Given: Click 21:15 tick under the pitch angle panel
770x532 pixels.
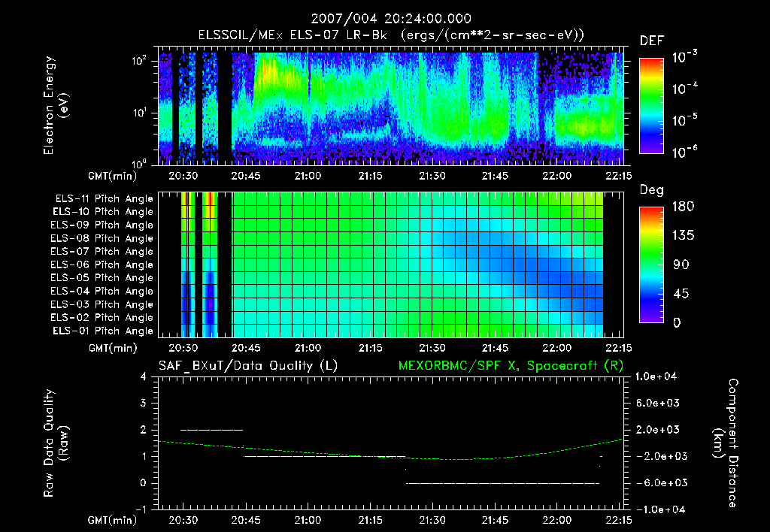Looking at the screenshot, I should coord(371,349).
